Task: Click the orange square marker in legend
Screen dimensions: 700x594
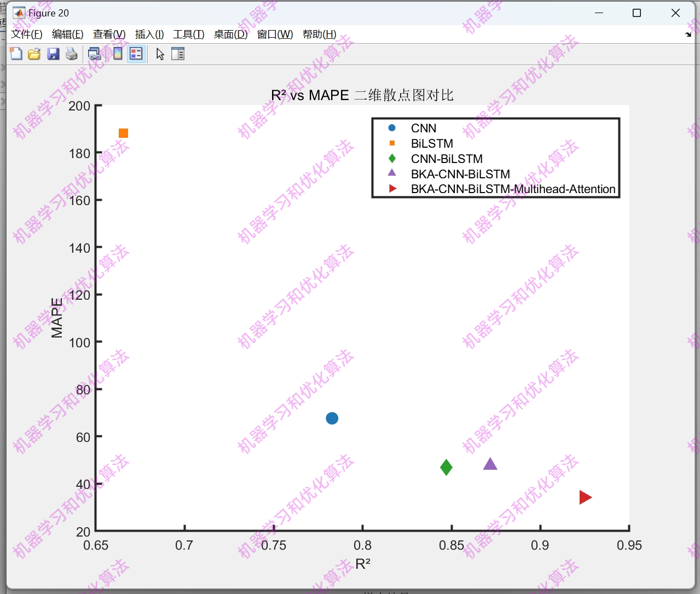Action: 392,143
